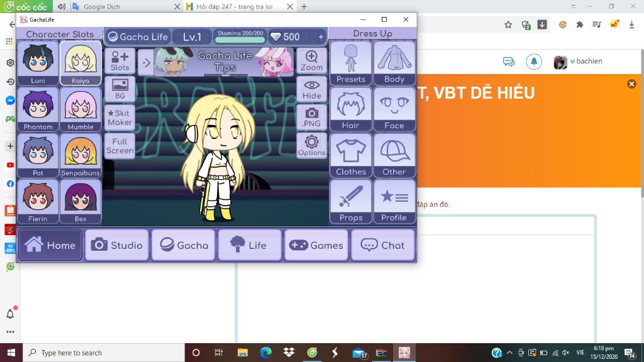Open the Windows Start menu
Image resolution: width=644 pixels, height=362 pixels.
coord(11,353)
